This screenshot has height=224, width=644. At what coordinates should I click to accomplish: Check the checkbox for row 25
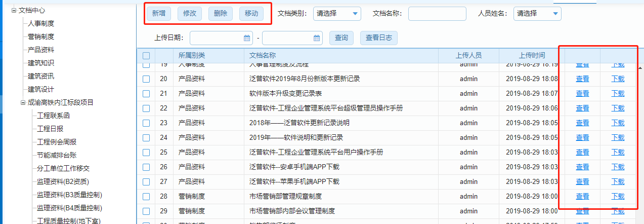pyautogui.click(x=146, y=153)
